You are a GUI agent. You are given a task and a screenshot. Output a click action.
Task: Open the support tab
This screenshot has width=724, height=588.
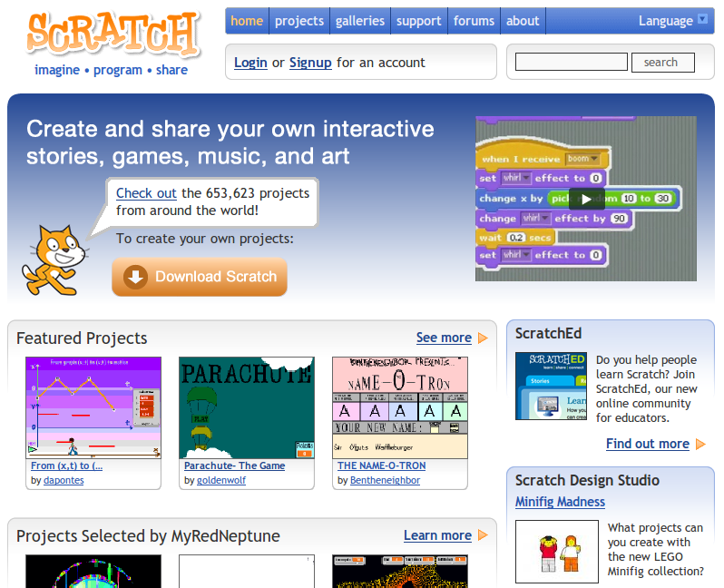click(419, 21)
